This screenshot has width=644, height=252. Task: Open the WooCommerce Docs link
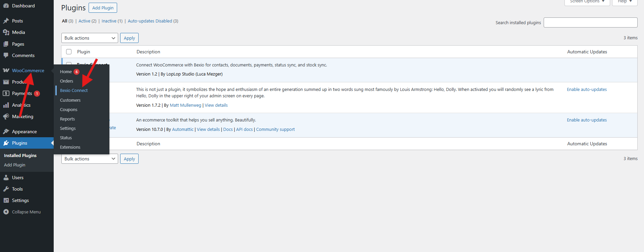click(228, 130)
